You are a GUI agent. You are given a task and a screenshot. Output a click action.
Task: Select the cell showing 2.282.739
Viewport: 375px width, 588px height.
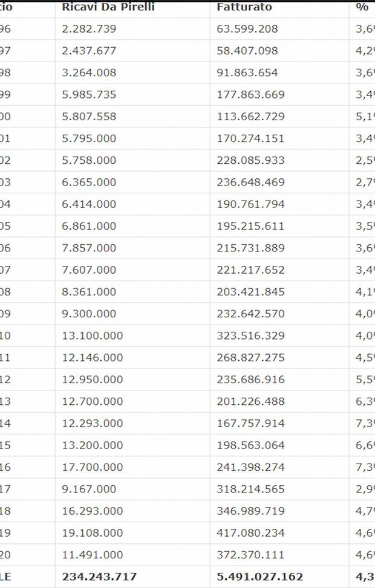click(89, 29)
